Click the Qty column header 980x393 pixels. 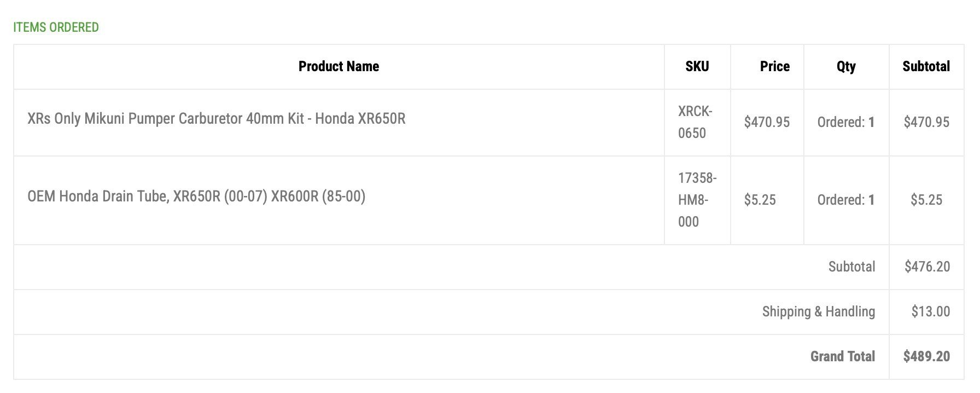click(846, 67)
